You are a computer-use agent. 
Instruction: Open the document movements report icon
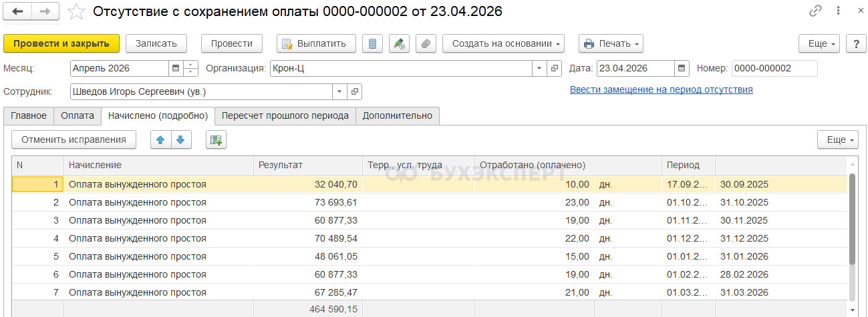[x=373, y=43]
